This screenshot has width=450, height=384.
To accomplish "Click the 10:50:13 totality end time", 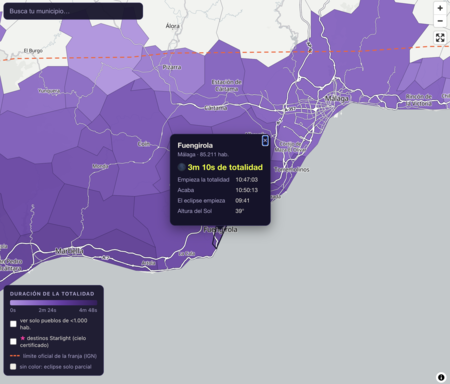I will pos(247,190).
